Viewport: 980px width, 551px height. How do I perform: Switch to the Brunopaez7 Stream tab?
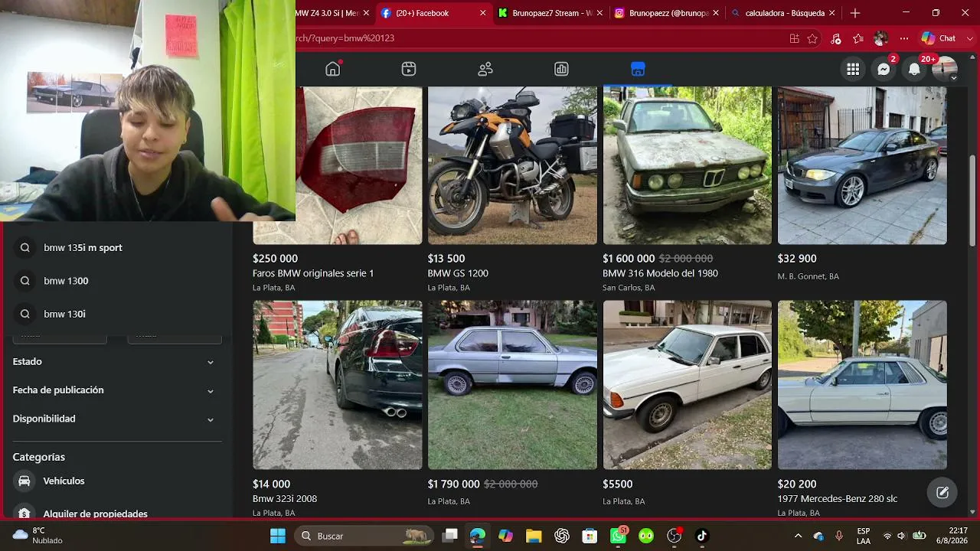point(550,13)
